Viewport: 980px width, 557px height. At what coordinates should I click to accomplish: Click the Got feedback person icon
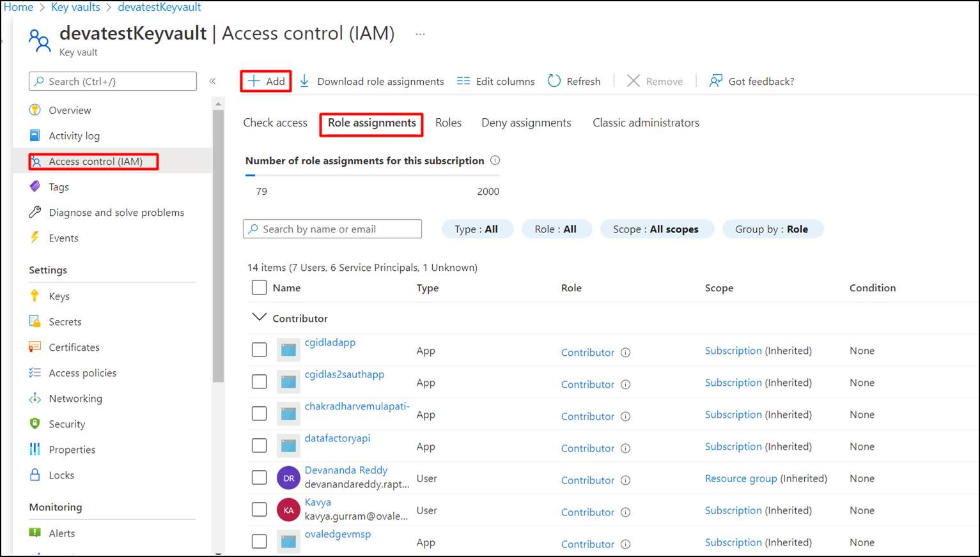716,81
